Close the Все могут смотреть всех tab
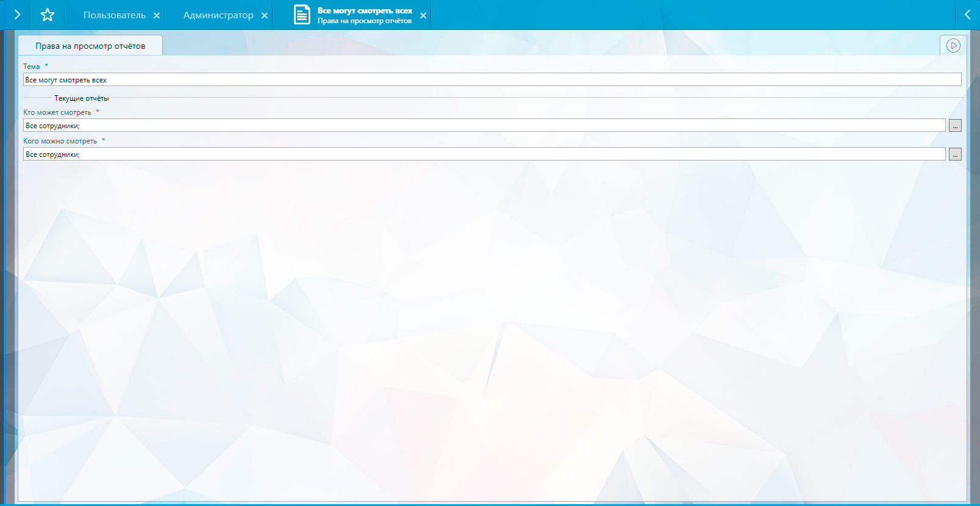 coord(423,16)
